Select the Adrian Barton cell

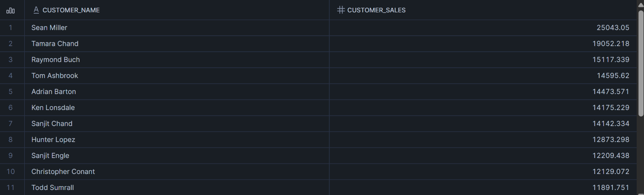coord(54,92)
